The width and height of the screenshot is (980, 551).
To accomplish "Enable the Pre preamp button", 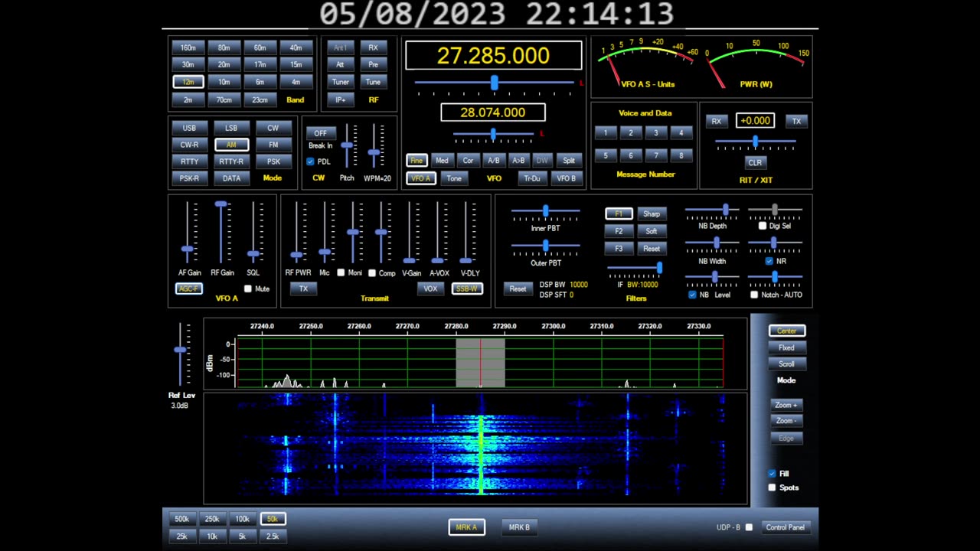I will (x=373, y=64).
